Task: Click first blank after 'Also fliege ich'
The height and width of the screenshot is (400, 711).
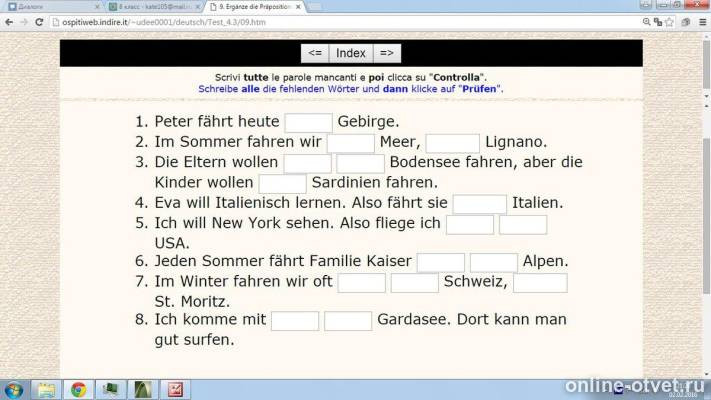Action: click(470, 224)
